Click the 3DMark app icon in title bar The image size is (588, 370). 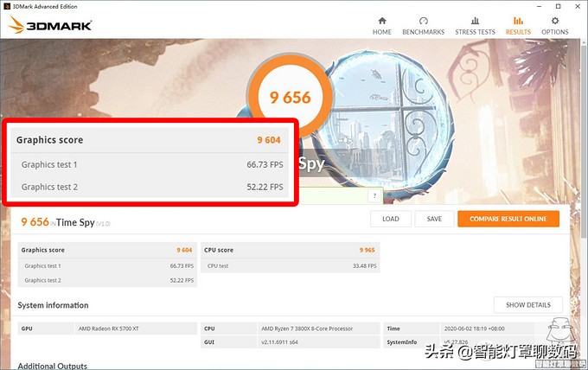(7, 5)
